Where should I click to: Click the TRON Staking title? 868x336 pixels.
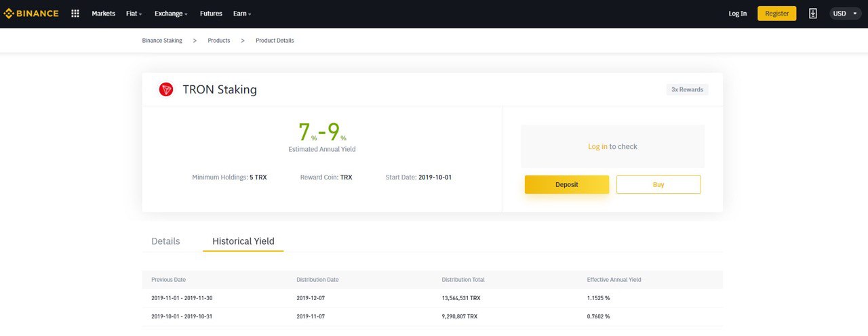tap(220, 89)
